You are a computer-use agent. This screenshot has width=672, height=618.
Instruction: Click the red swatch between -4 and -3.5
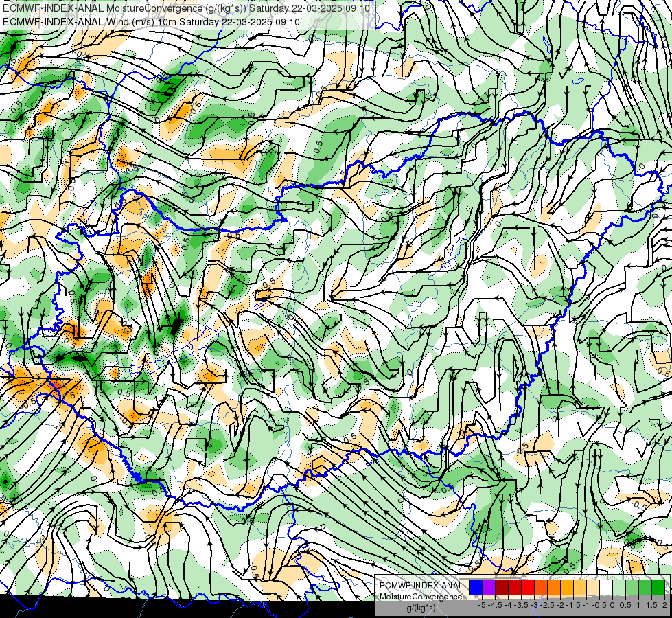pyautogui.click(x=515, y=587)
